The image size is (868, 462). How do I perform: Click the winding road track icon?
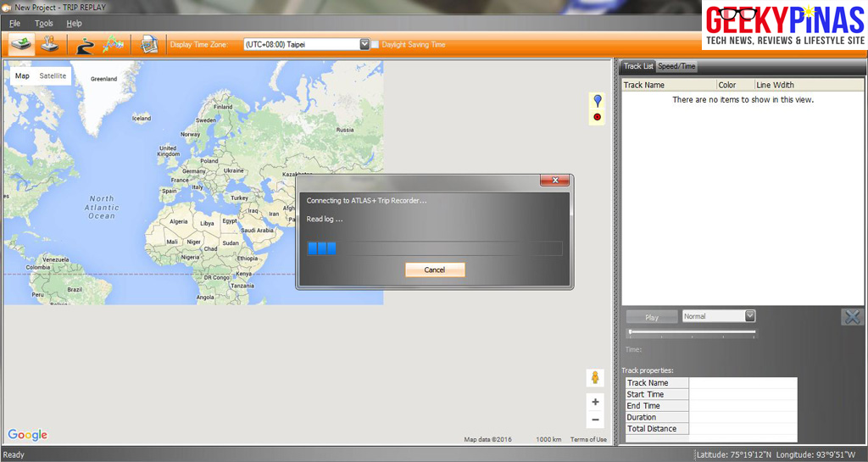coord(86,45)
